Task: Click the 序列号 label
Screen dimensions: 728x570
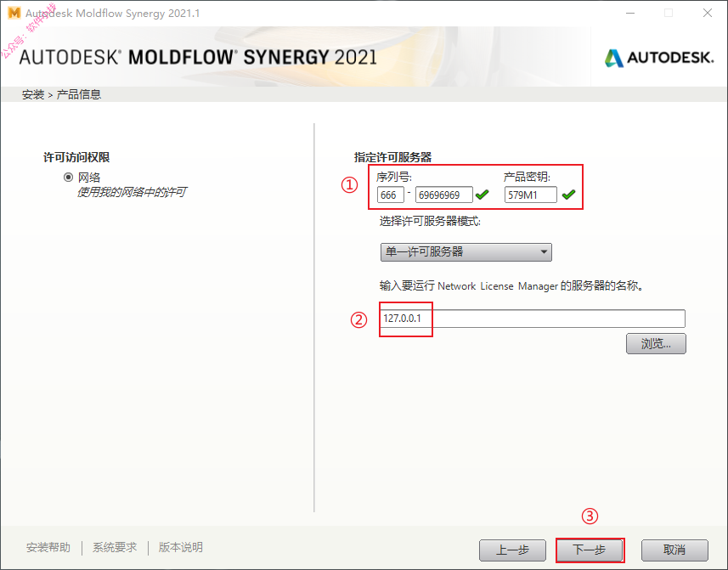Action: 393,177
